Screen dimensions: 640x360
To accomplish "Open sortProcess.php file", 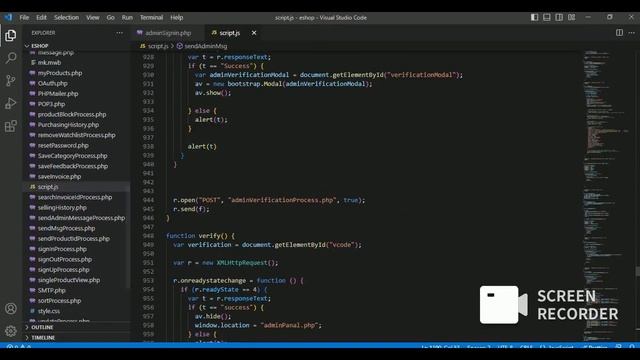I will (x=59, y=301).
